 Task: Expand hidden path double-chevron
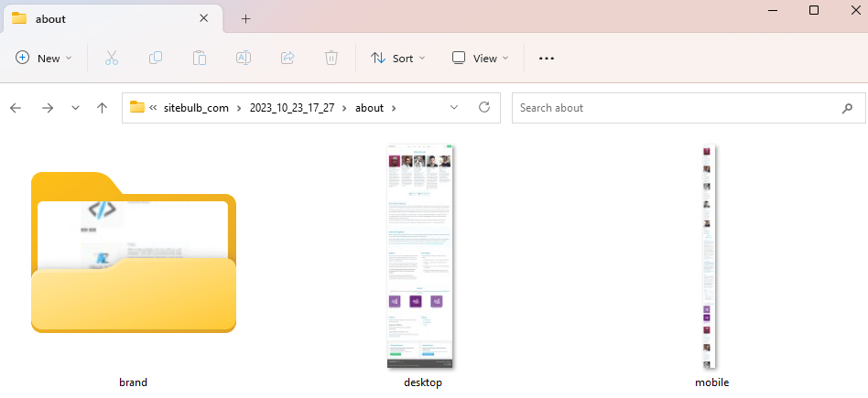click(153, 108)
